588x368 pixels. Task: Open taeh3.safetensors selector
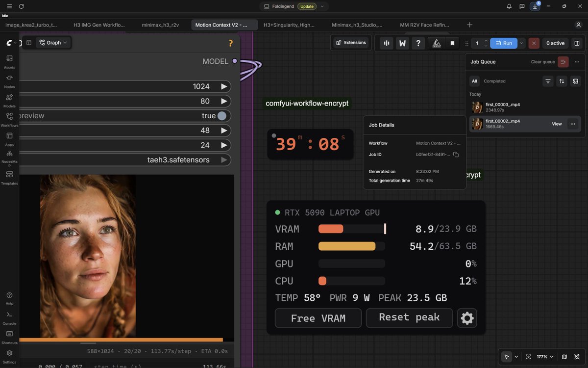(x=125, y=160)
